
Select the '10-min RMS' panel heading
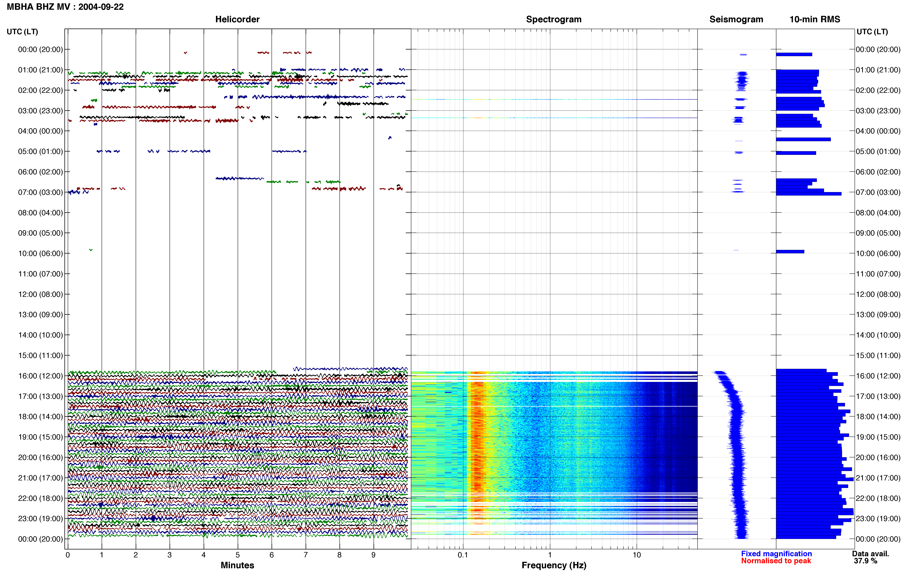pyautogui.click(x=815, y=19)
